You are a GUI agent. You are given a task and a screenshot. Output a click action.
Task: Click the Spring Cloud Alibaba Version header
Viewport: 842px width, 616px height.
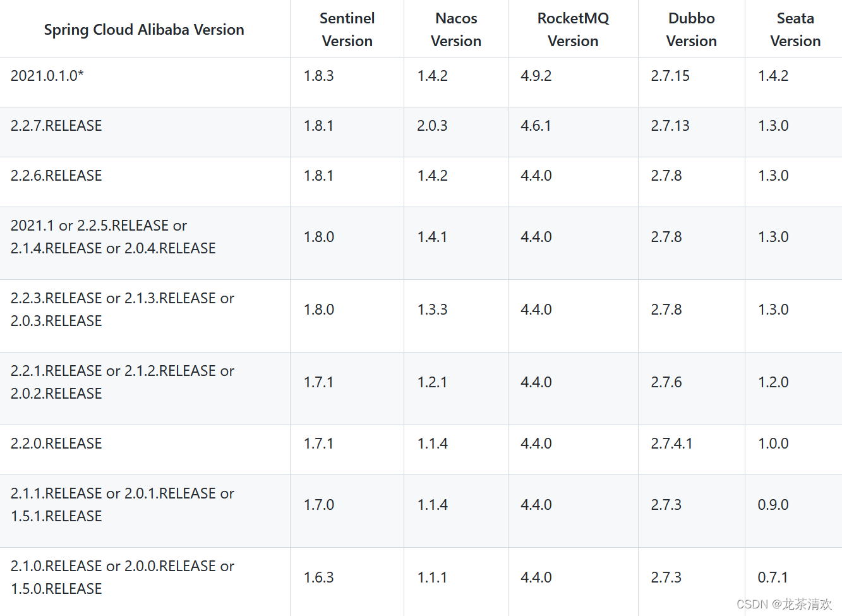pos(144,30)
